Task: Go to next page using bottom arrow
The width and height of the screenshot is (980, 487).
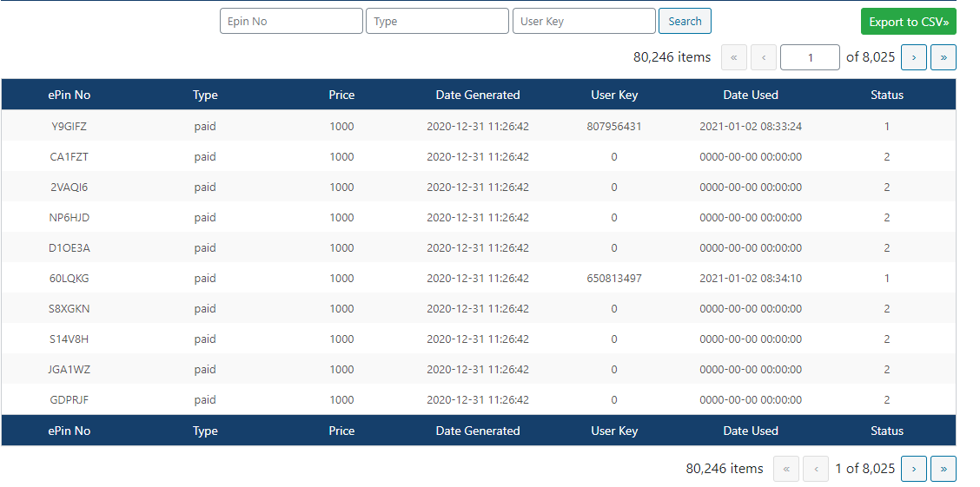Action: point(913,469)
